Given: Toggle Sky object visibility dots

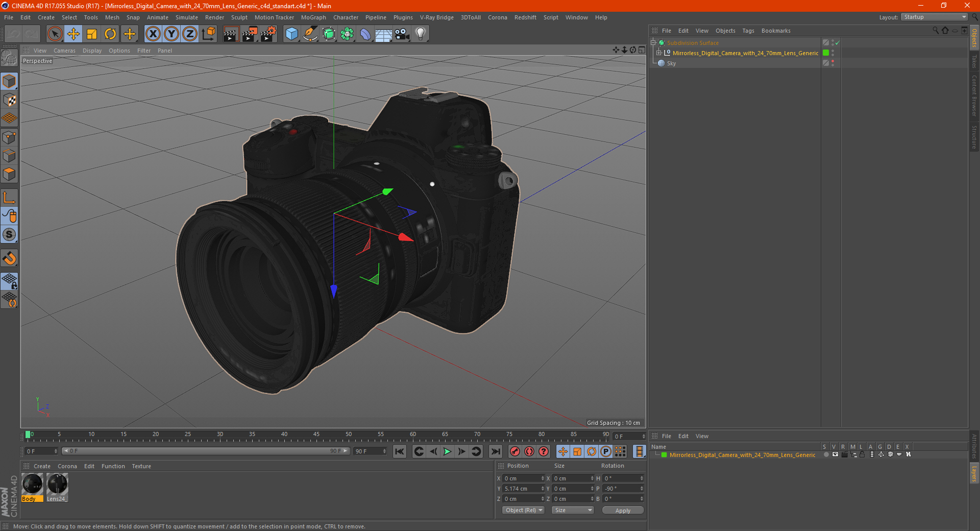Looking at the screenshot, I should 833,63.
